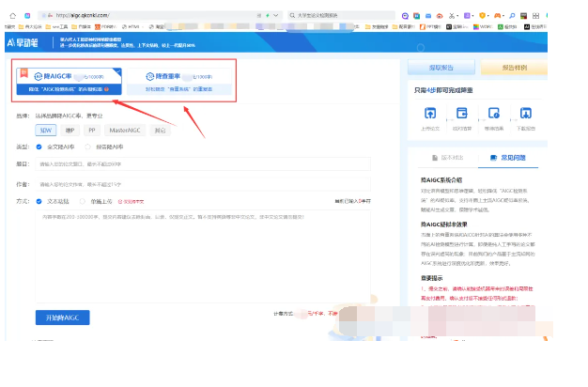Select the second 类型 radio option
This screenshot has height=387, width=588.
[87, 147]
